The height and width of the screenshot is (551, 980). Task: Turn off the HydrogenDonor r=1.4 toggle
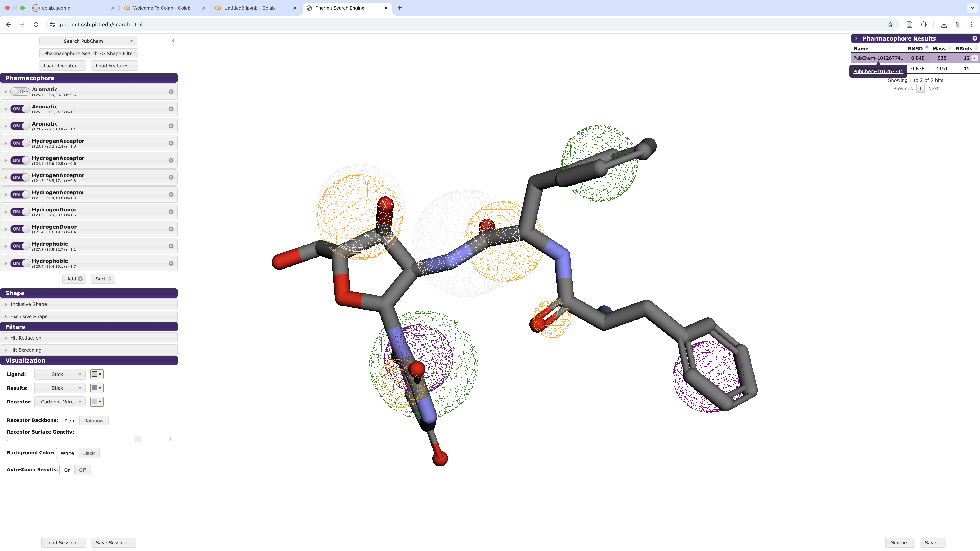click(19, 229)
